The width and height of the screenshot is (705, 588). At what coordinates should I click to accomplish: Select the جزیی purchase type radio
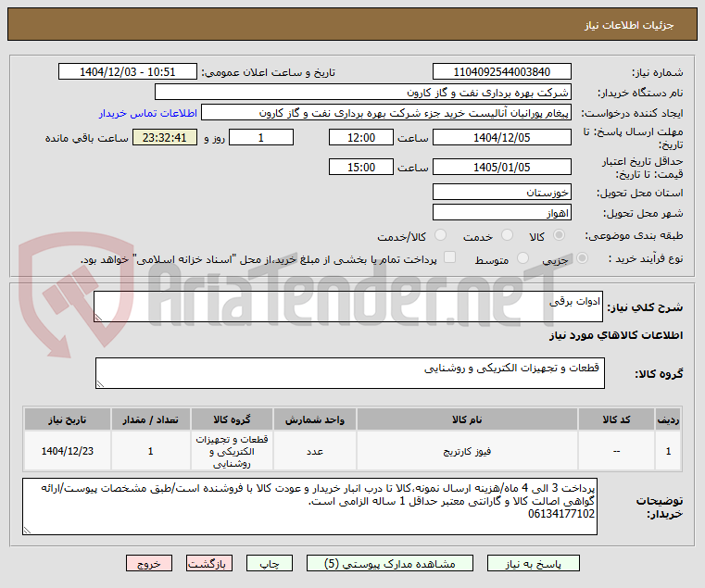(582, 258)
